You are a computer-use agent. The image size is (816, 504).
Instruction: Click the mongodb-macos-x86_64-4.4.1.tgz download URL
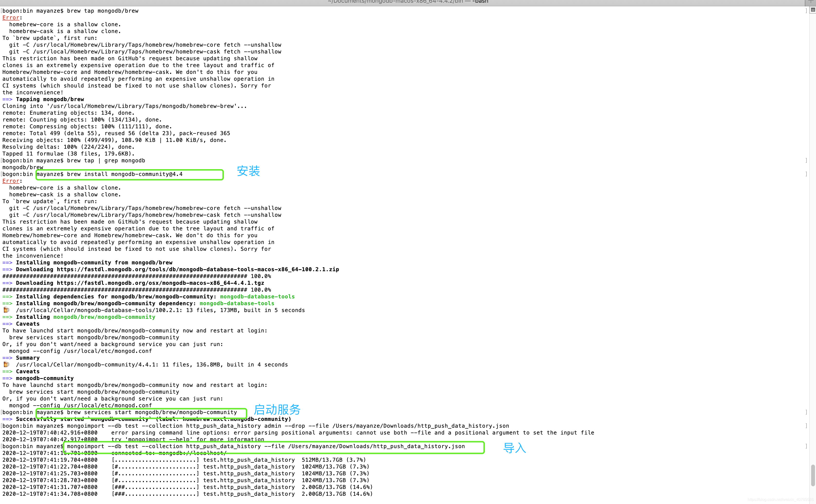point(160,283)
